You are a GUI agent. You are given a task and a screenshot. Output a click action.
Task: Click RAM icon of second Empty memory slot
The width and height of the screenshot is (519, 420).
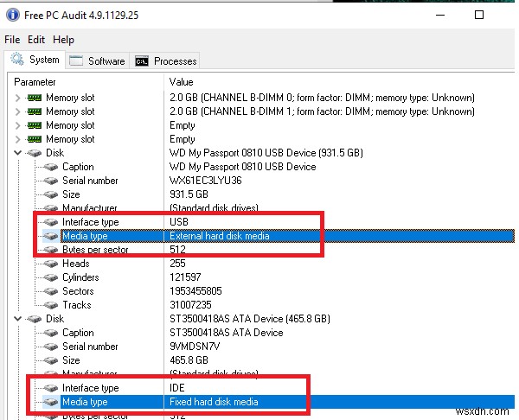click(35, 139)
